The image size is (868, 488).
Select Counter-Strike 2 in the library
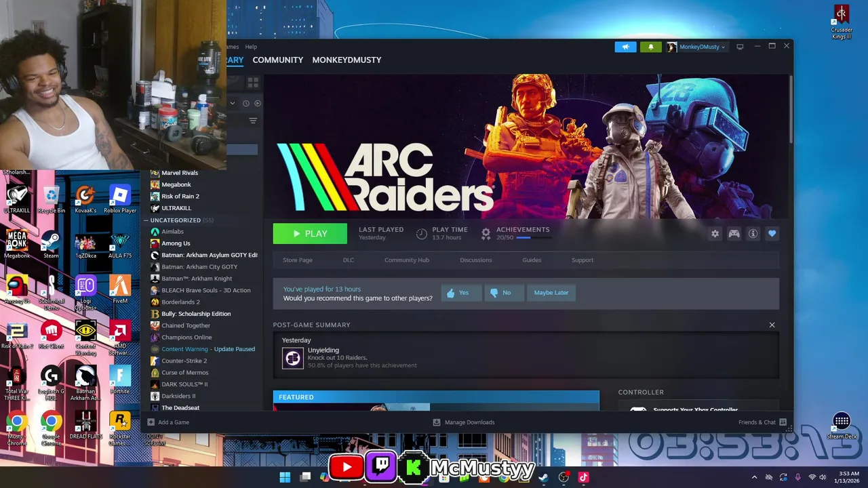(184, 361)
